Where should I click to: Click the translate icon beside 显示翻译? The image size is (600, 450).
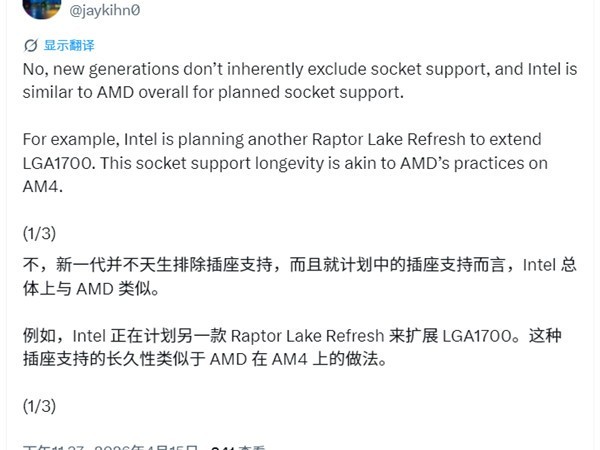coord(30,46)
